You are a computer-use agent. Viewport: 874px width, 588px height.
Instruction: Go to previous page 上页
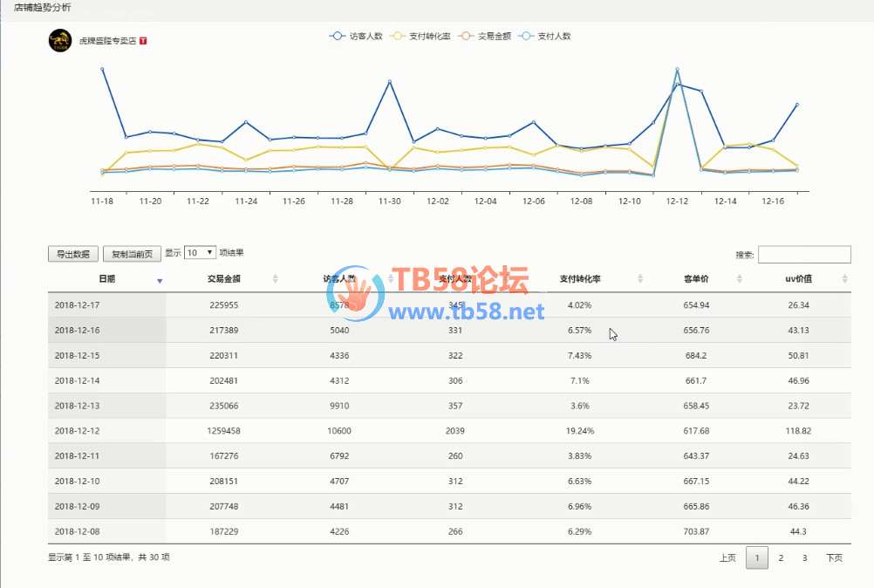point(727,557)
